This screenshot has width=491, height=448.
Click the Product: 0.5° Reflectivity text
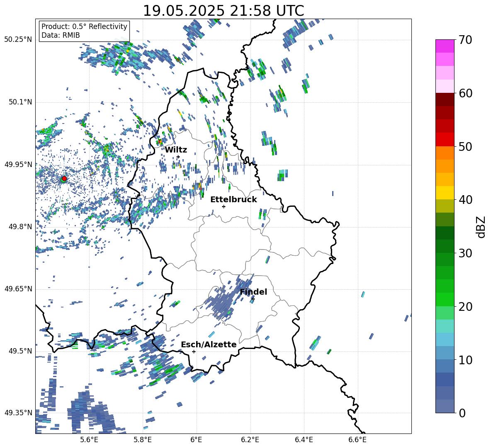click(x=84, y=26)
